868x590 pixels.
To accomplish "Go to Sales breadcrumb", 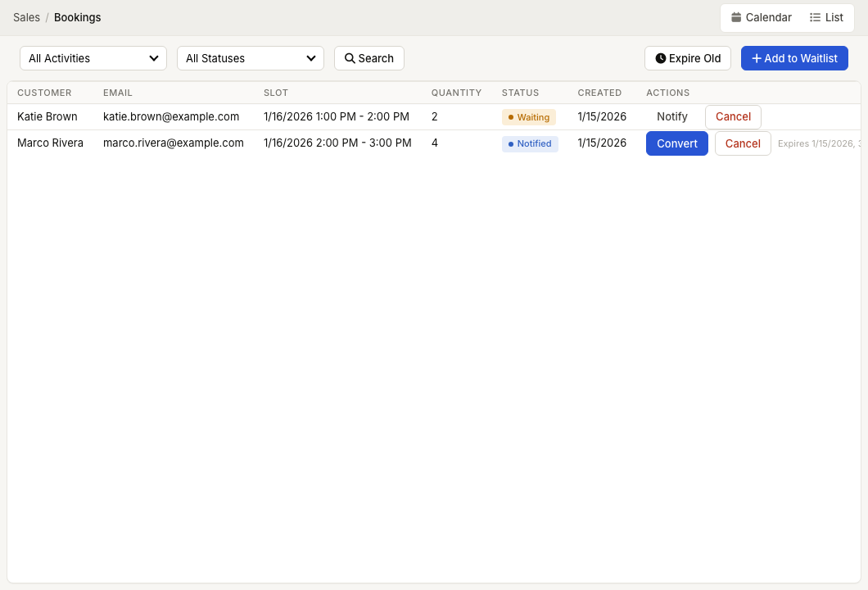I will click(26, 18).
